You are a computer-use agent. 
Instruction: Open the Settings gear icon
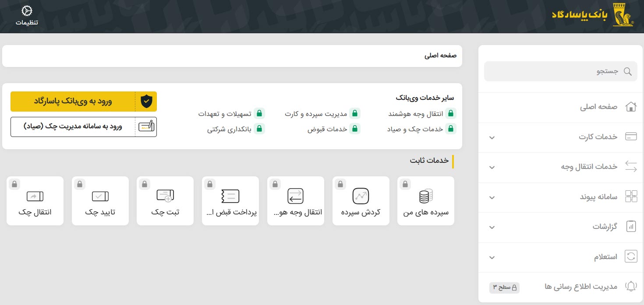click(27, 11)
